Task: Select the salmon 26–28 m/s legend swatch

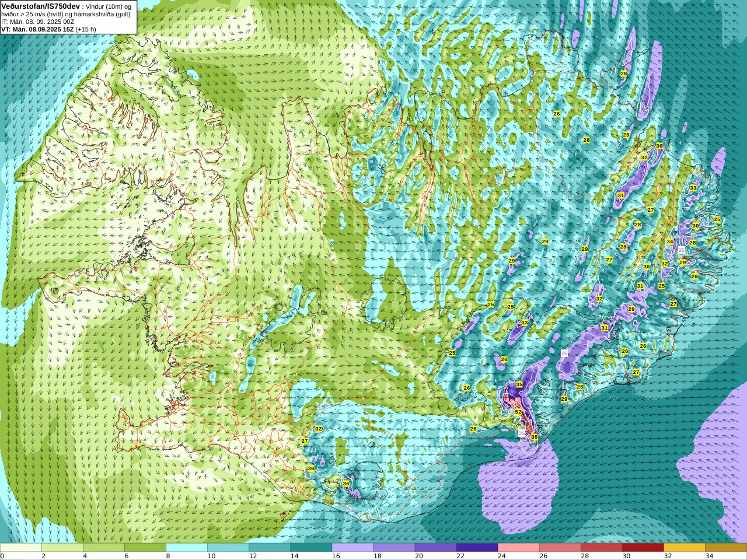Action: pos(560,548)
